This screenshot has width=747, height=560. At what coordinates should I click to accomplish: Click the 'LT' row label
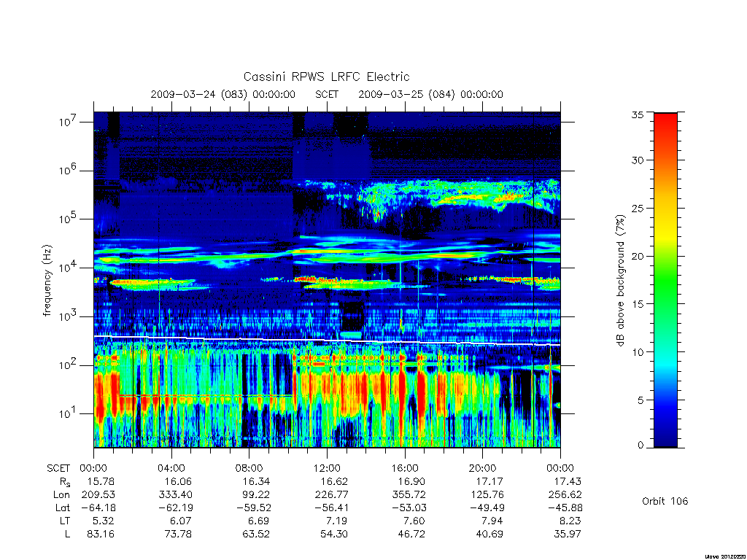tap(65, 521)
